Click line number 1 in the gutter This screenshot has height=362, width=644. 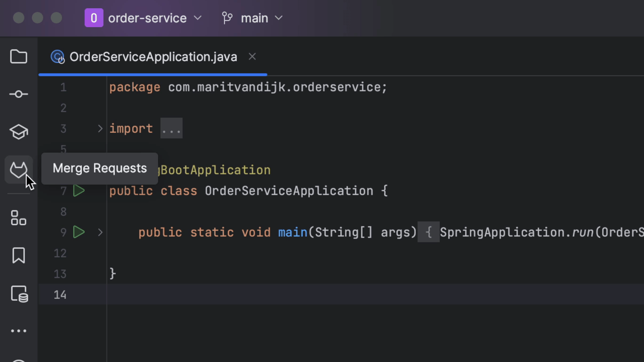(63, 88)
